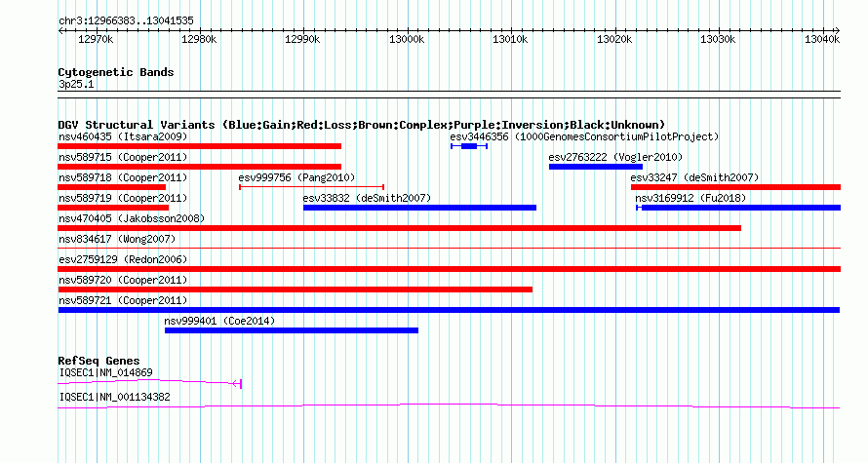This screenshot has height=463, width=868.
Task: Open esv33247 (deSmith2007) label
Action: tap(694, 177)
